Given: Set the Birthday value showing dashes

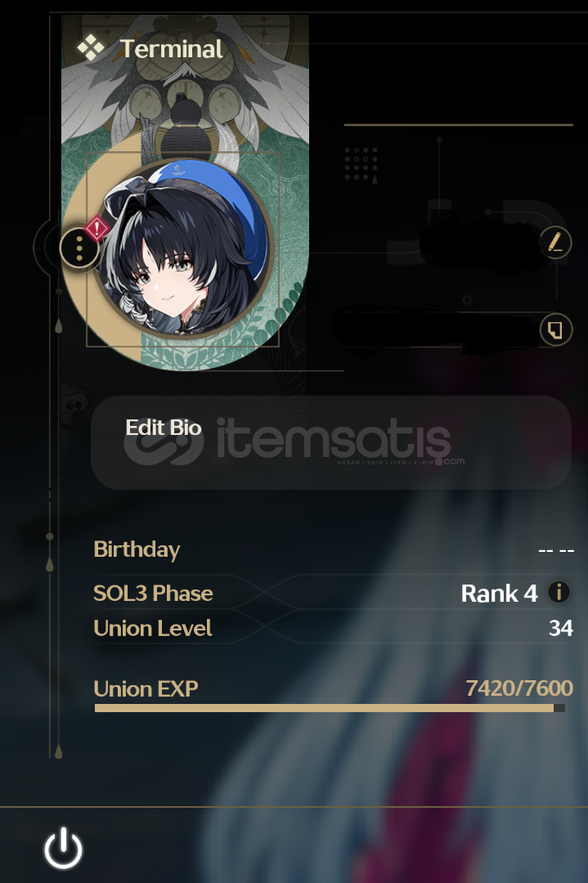Looking at the screenshot, I should coord(556,550).
